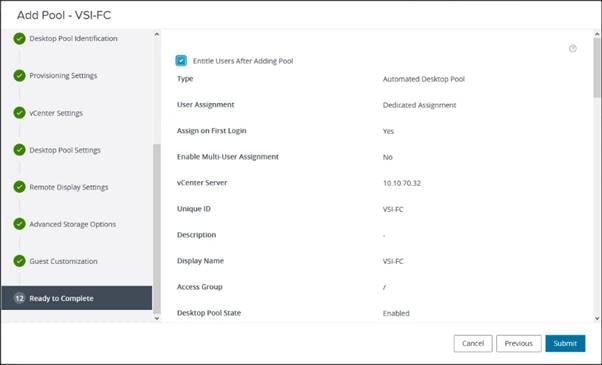Click the Dedicated Assignment value
Image resolution: width=602 pixels, height=365 pixels.
[419, 105]
